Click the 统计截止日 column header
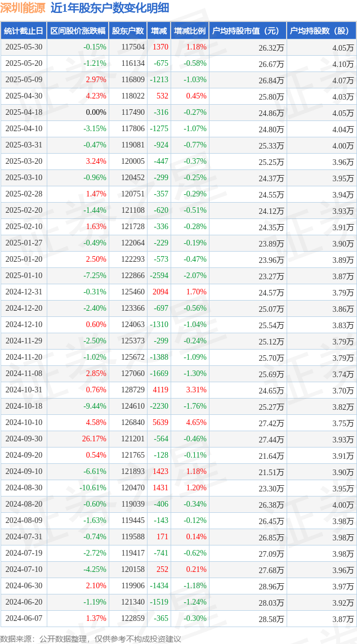Viewport: 357px width, 644px height. [24, 31]
